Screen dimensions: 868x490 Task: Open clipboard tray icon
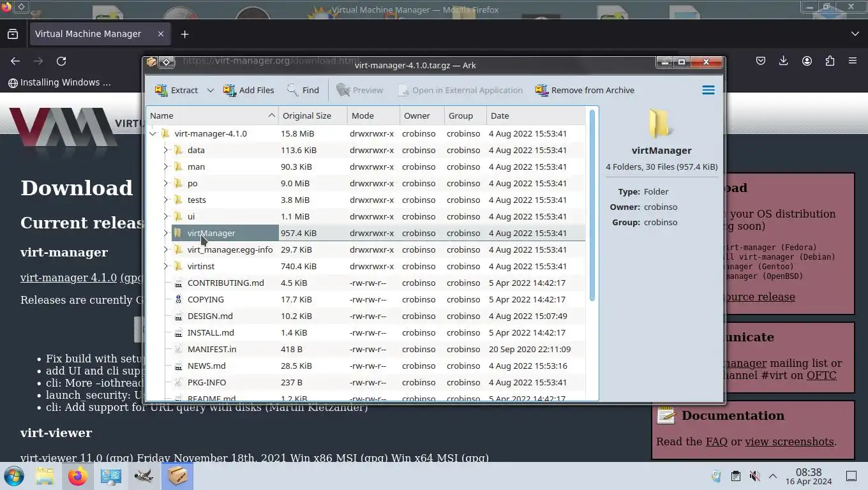point(735,476)
